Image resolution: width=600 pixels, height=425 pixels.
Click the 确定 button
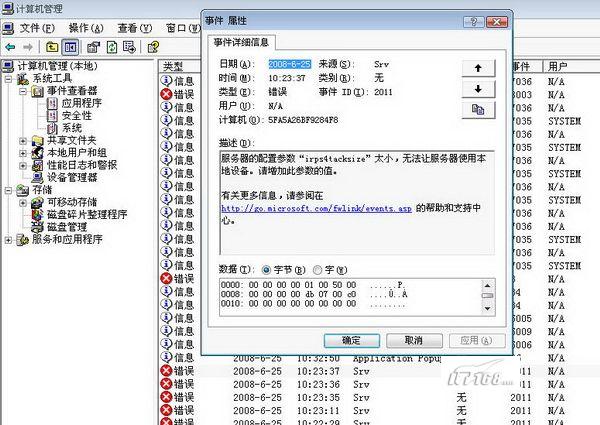(x=352, y=340)
